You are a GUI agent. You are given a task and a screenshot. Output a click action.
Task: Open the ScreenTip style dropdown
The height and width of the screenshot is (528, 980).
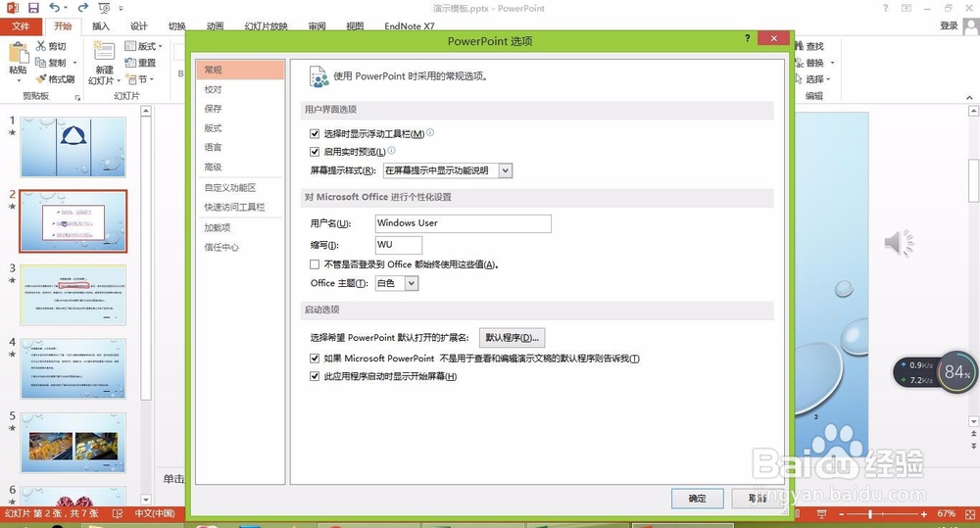pyautogui.click(x=506, y=170)
